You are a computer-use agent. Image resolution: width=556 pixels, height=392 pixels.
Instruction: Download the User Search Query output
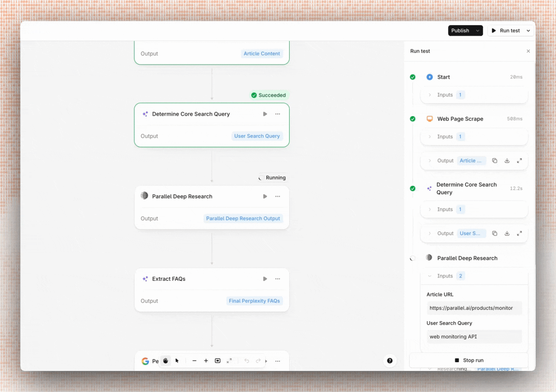click(x=507, y=233)
